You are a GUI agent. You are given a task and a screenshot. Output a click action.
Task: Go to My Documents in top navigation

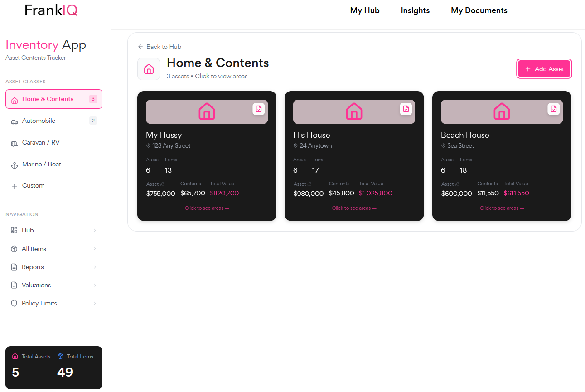pyautogui.click(x=479, y=10)
